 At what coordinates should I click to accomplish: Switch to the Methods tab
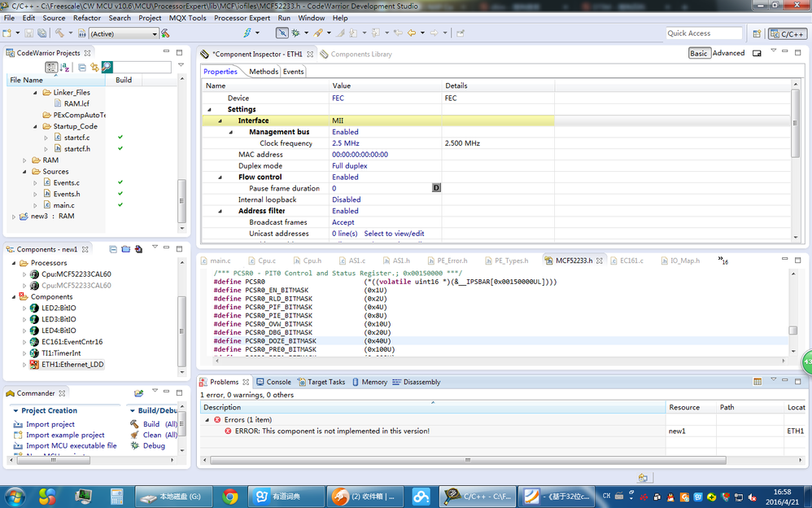264,72
